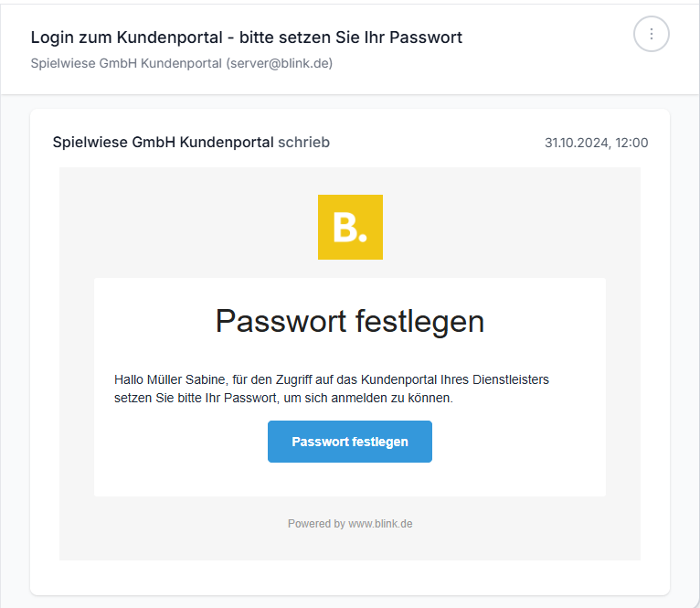The image size is (700, 608).
Task: Click the yellow B. Blink logo
Action: click(350, 227)
